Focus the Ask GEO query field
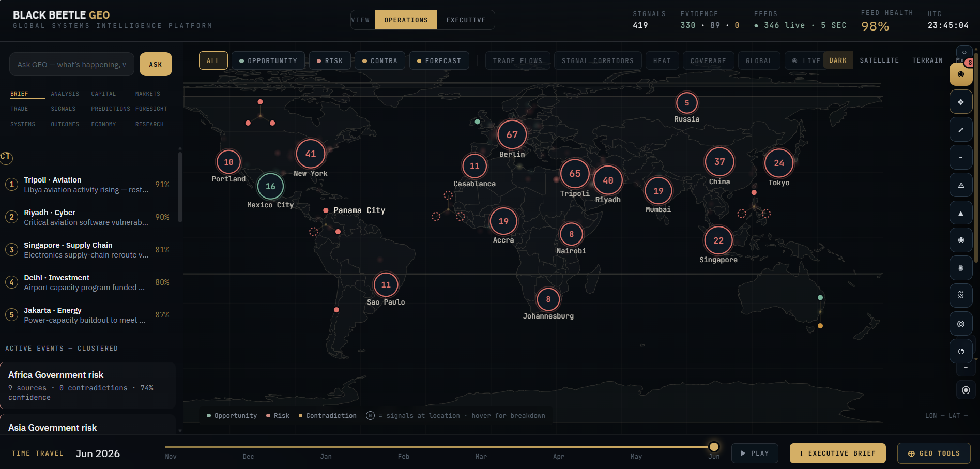The height and width of the screenshot is (469, 980). click(x=72, y=64)
